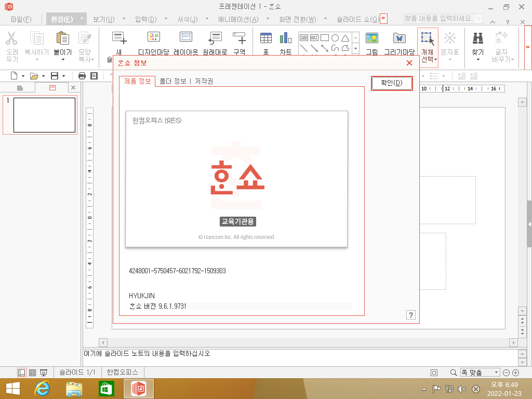Click the new document toolbar icon
This screenshot has height=399, width=532.
(14, 76)
